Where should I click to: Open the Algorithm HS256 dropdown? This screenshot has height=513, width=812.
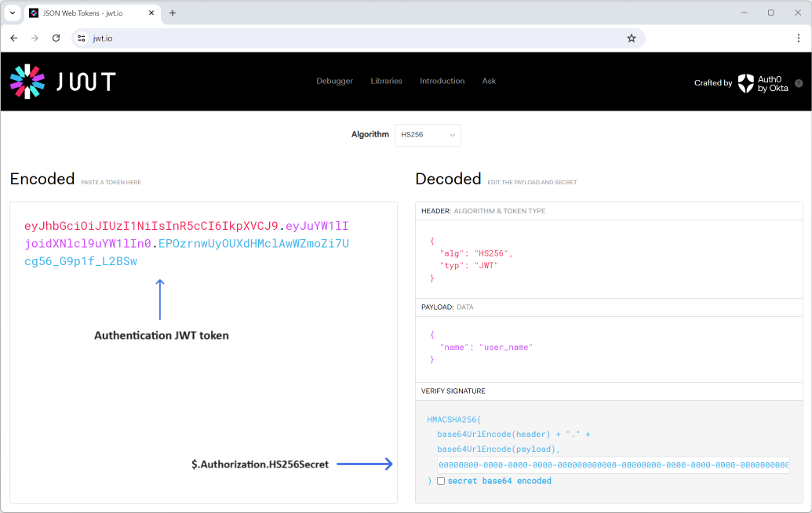pos(428,135)
